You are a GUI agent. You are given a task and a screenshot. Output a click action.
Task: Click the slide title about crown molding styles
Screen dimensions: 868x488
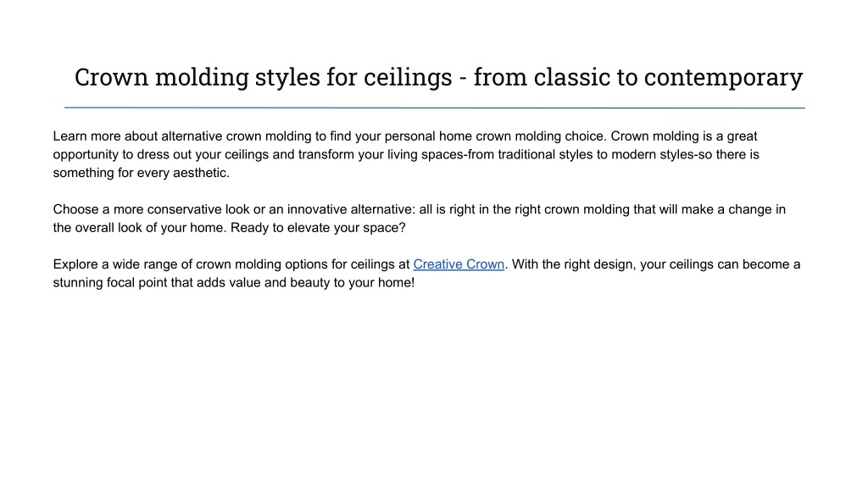tap(438, 77)
